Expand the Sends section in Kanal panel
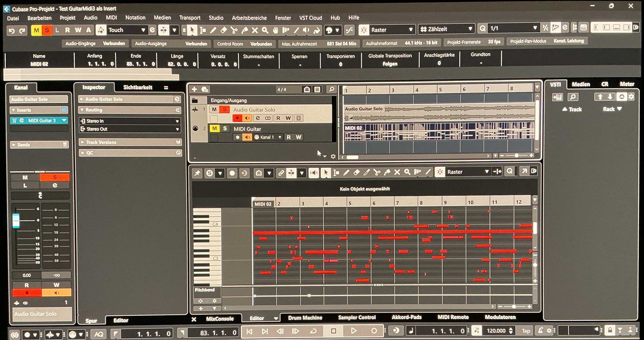 point(39,145)
